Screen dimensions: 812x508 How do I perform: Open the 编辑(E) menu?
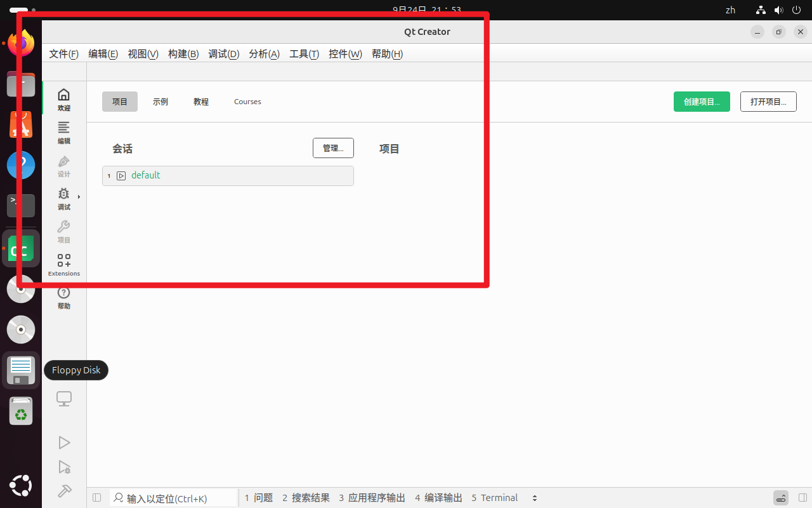[103, 54]
